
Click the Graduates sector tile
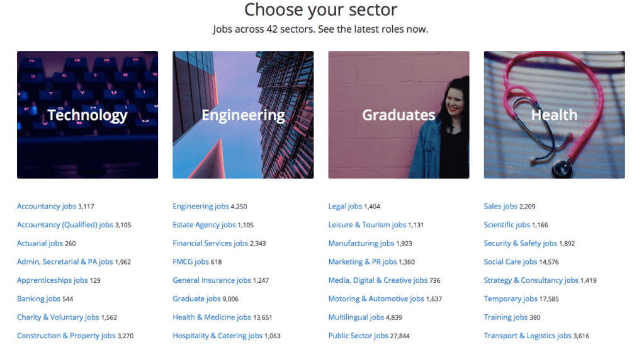pyautogui.click(x=398, y=115)
